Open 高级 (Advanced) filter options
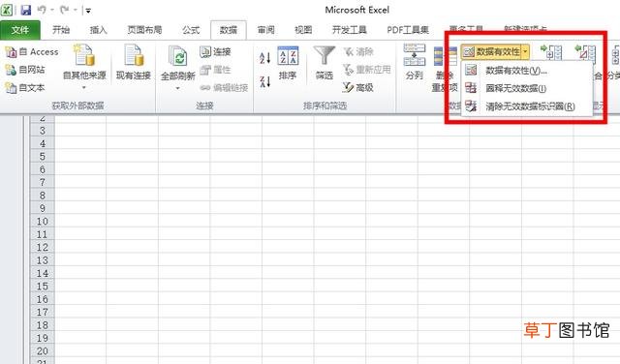 coord(358,88)
